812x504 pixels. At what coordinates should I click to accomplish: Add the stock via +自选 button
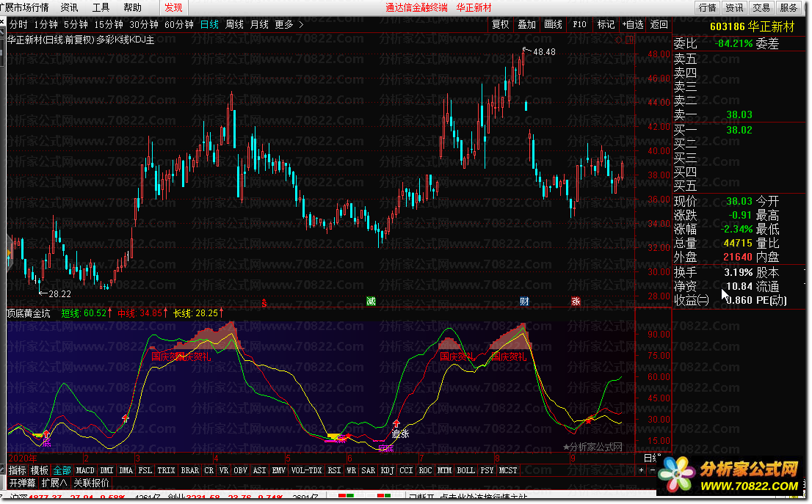click(x=632, y=24)
